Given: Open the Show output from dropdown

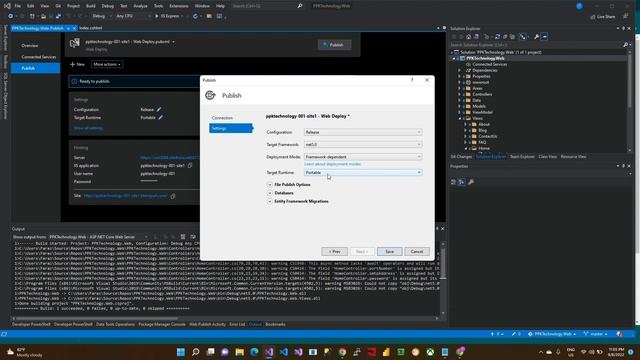Looking at the screenshot, I should click(98, 237).
